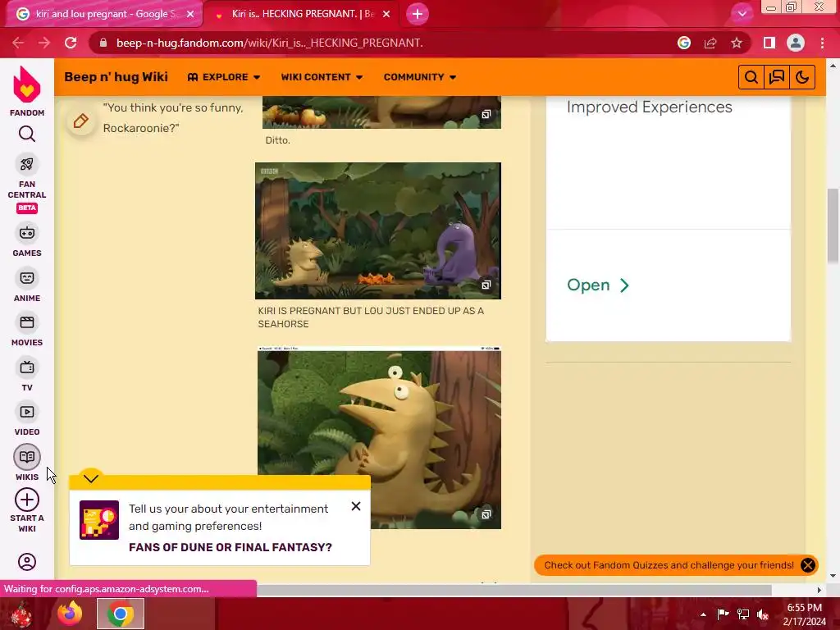Toggle the browser side panel
The image size is (840, 630).
coord(769,43)
